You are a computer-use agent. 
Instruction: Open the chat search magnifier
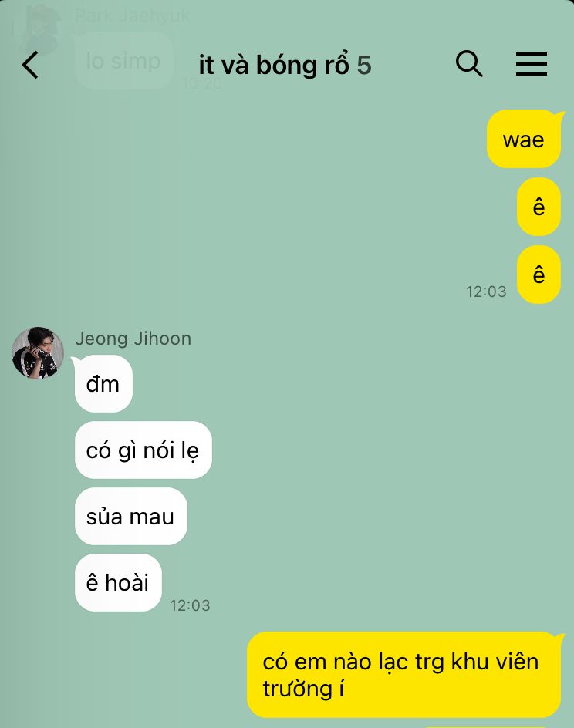click(x=469, y=63)
